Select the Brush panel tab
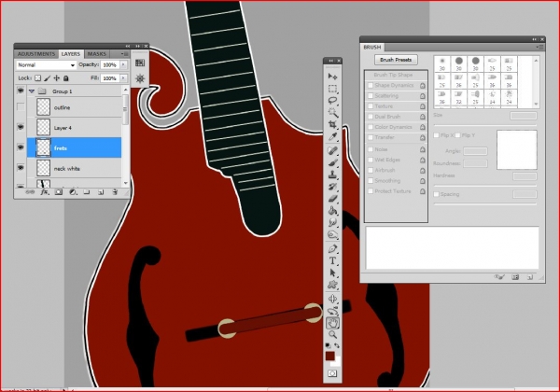Image resolution: width=560 pixels, height=392 pixels. pyautogui.click(x=372, y=47)
